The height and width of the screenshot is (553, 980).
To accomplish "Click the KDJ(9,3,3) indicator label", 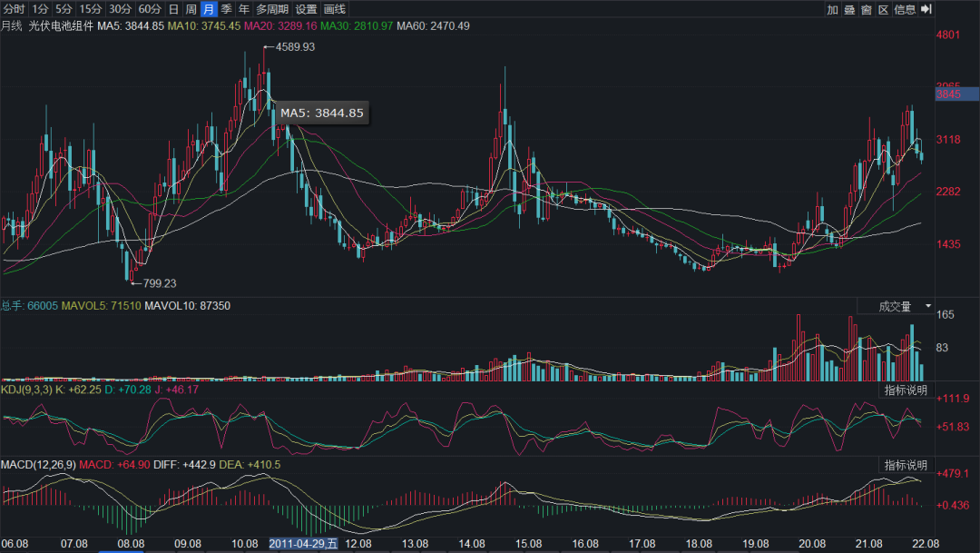I will (26, 389).
